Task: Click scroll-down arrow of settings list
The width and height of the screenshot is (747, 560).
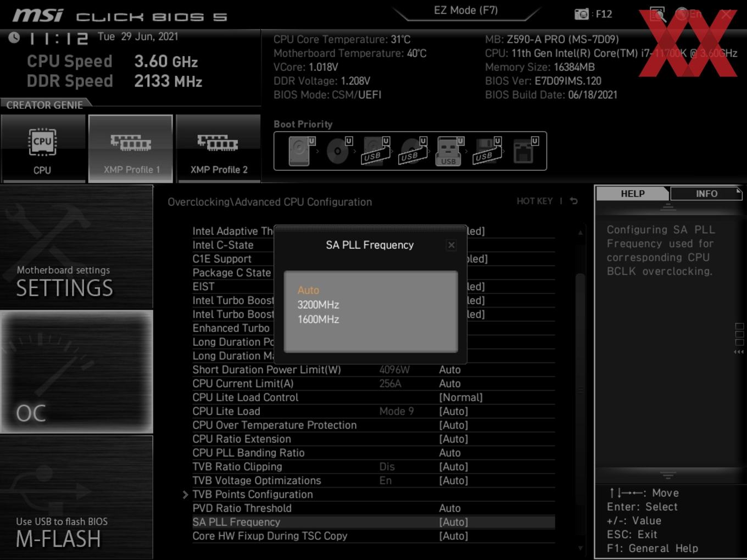Action: click(x=580, y=548)
